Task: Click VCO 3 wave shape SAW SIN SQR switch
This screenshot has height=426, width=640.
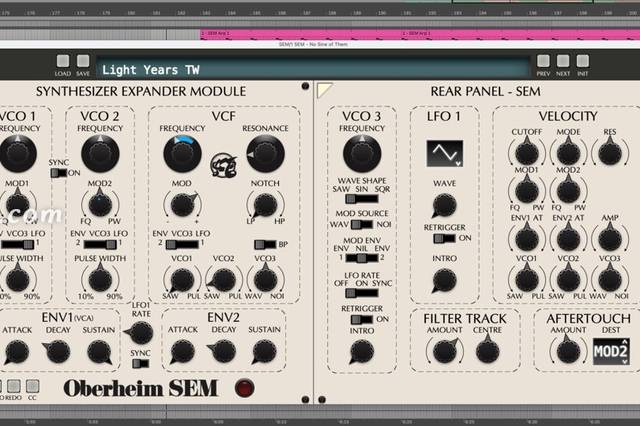Action: 362,199
